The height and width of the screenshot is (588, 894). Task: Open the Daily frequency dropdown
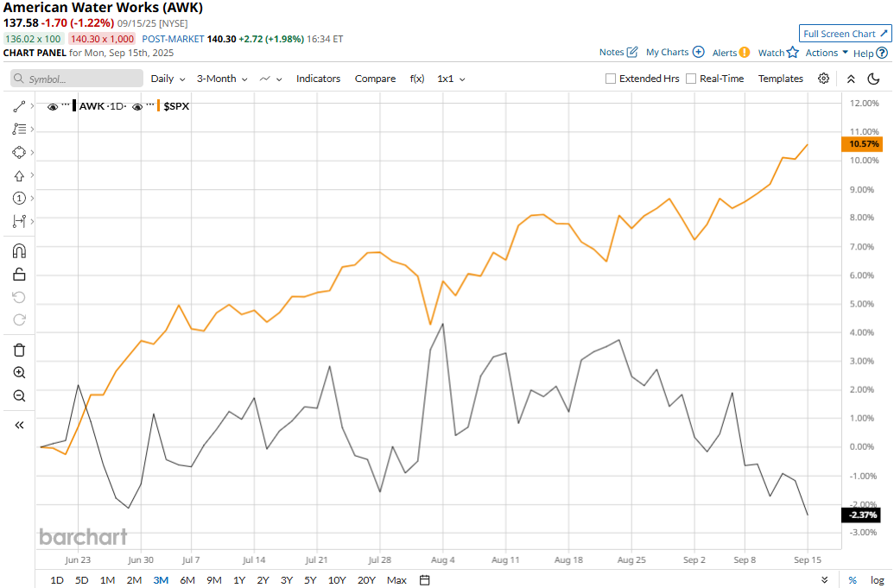pos(168,79)
